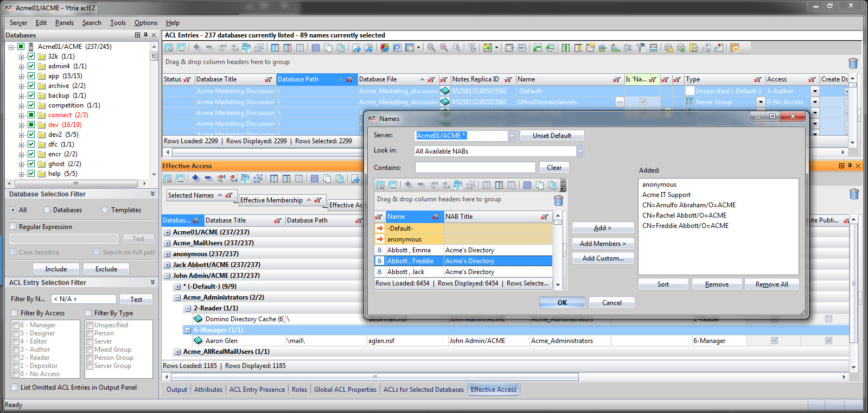Viewport: 868px width, 413px height.
Task: Click the Remove All button
Action: (x=771, y=284)
